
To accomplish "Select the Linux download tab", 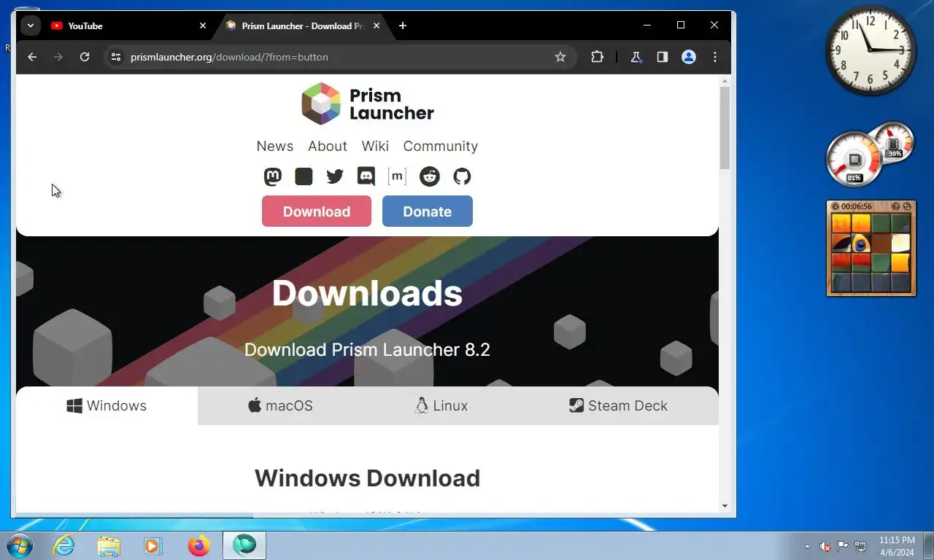I will tap(441, 405).
